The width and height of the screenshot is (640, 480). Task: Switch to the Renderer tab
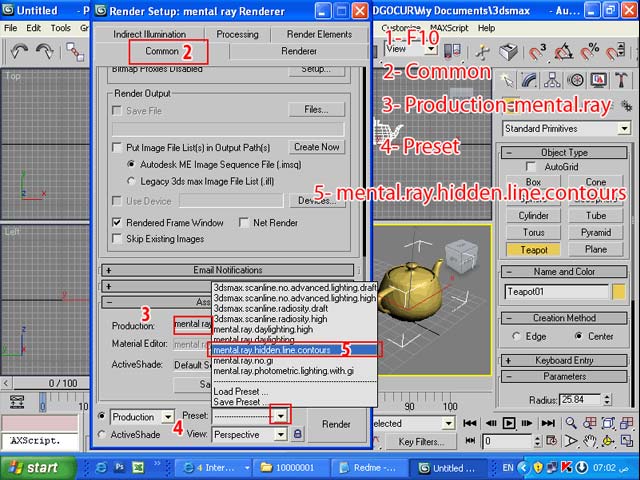click(299, 51)
